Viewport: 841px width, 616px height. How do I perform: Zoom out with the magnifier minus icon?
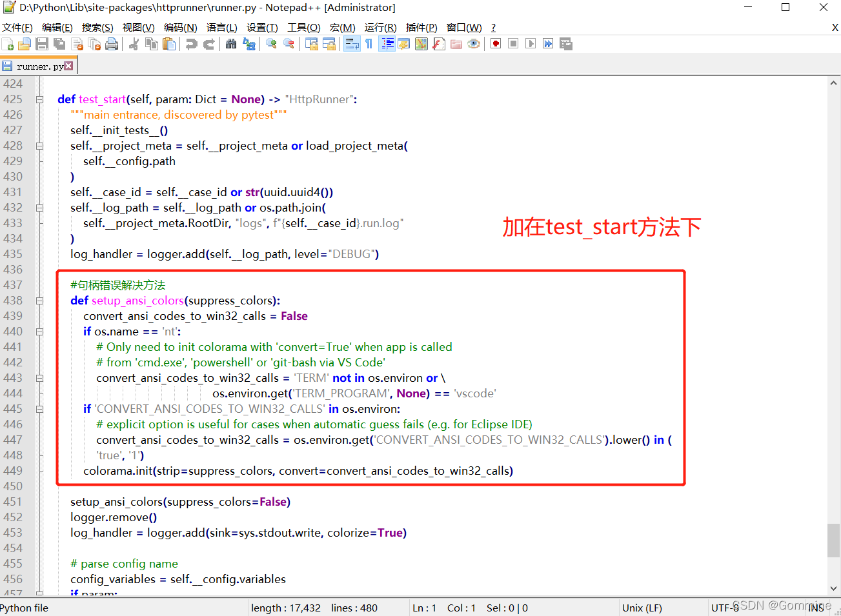tap(289, 44)
